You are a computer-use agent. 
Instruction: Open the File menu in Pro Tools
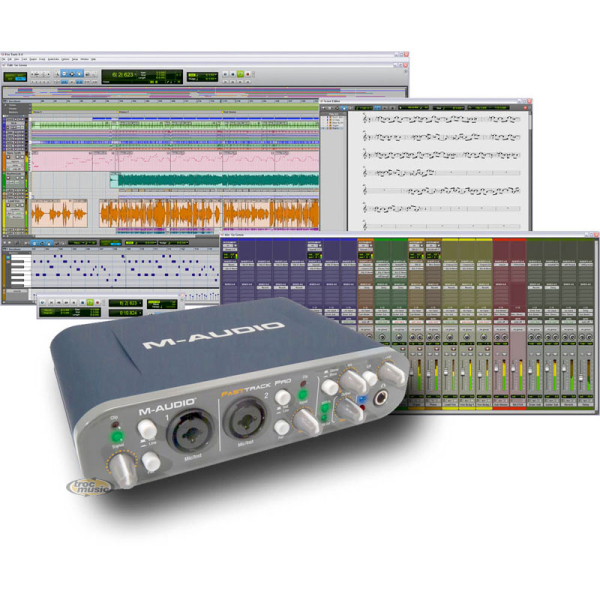(x=4, y=59)
